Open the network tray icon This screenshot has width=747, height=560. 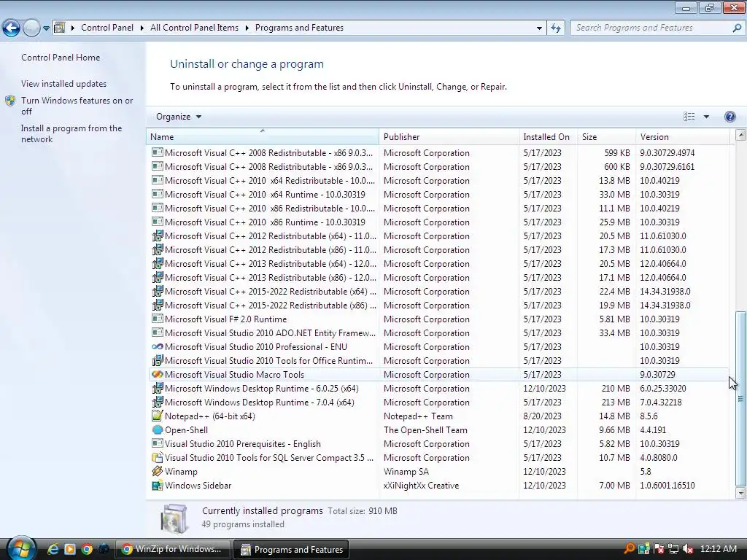point(673,549)
